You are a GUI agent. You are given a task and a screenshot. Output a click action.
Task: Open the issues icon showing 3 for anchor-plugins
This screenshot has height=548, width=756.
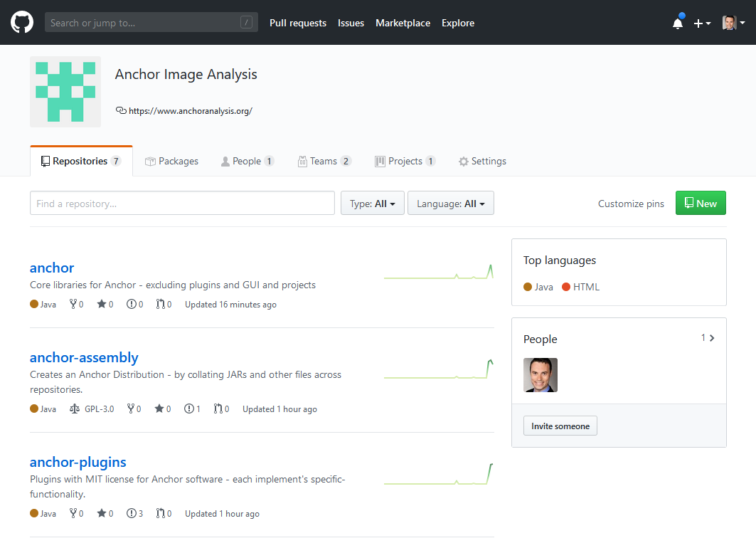(131, 513)
